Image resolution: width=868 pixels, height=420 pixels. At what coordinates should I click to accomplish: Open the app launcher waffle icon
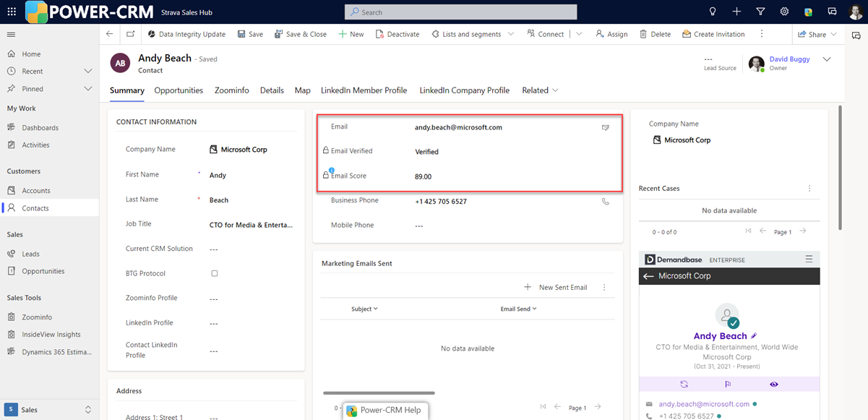tap(12, 12)
